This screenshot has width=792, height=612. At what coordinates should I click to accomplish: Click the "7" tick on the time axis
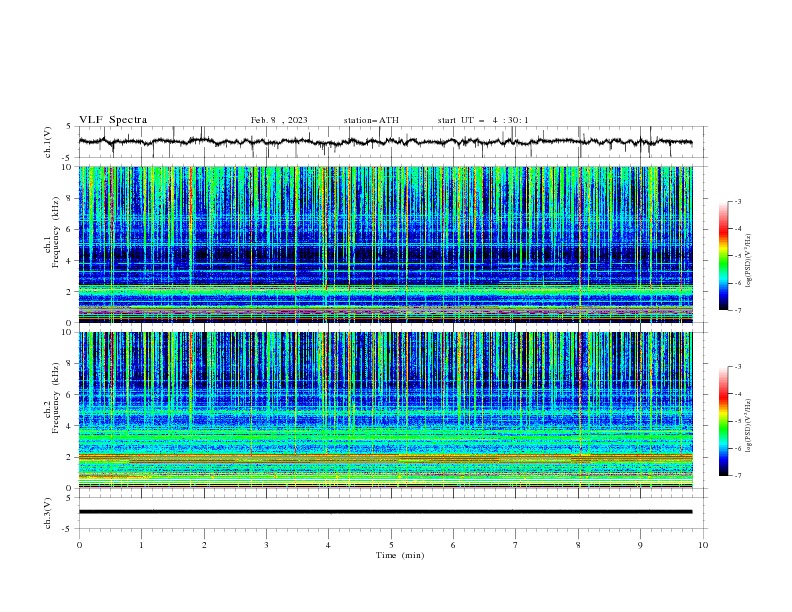[x=516, y=545]
